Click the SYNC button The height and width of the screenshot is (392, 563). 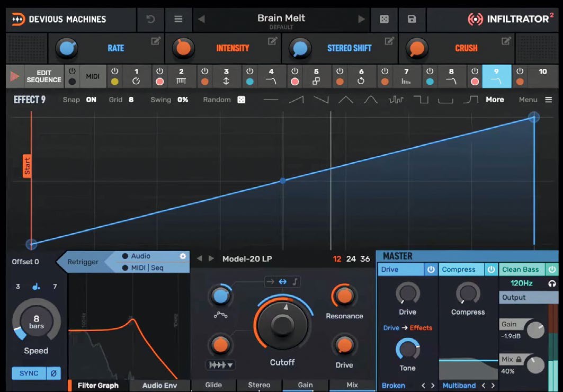(29, 373)
